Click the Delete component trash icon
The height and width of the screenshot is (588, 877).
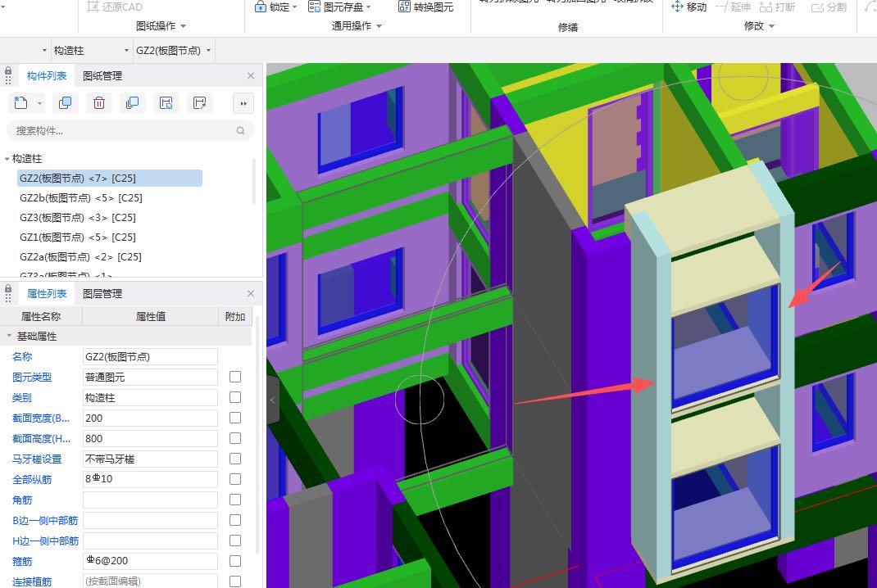tap(99, 103)
